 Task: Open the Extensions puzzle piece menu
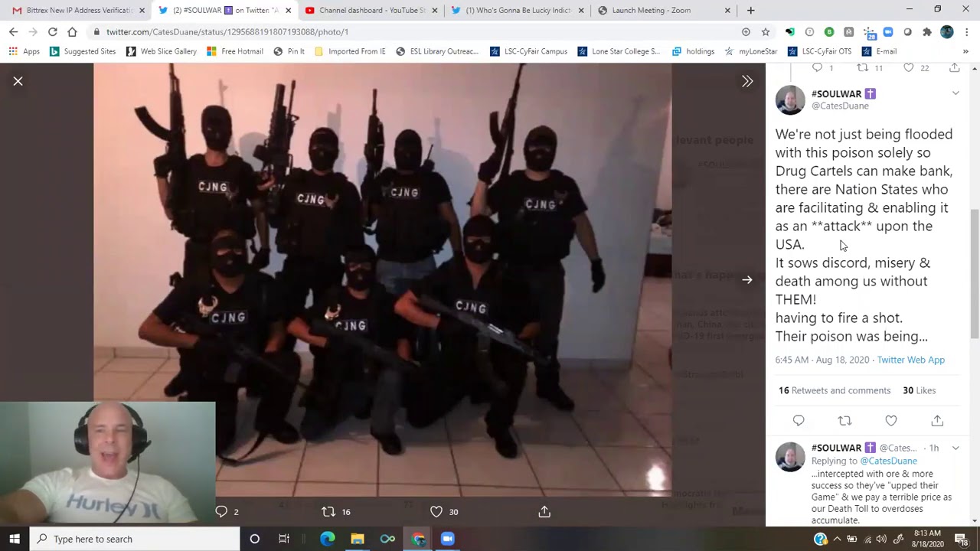927,32
